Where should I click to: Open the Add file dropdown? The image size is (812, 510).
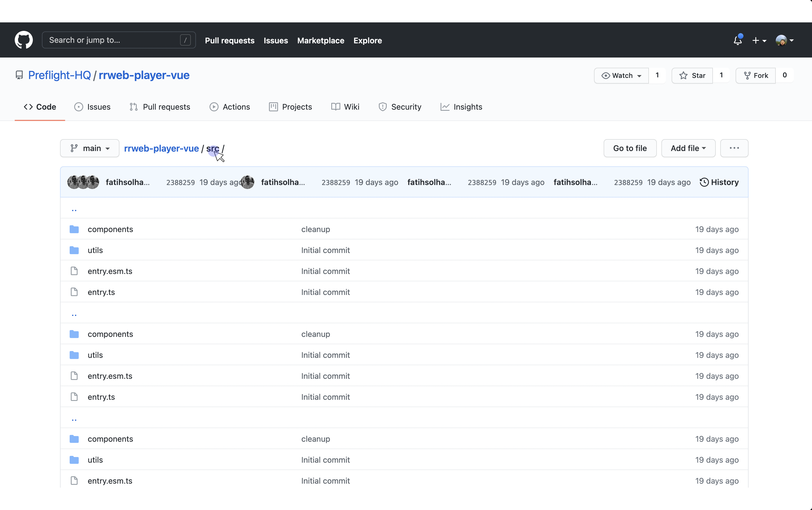[688, 148]
